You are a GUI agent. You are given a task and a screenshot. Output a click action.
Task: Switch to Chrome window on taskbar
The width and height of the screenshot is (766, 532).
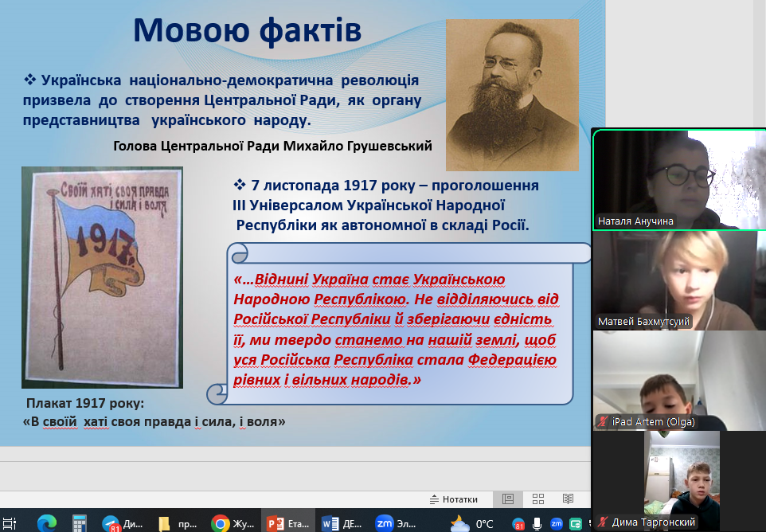click(x=231, y=523)
